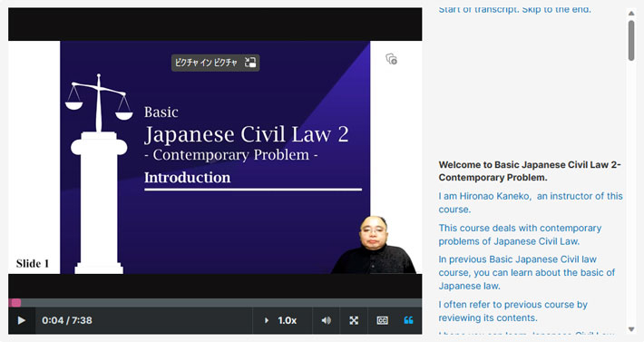Click the picture-in-picture button overlay

[215, 63]
